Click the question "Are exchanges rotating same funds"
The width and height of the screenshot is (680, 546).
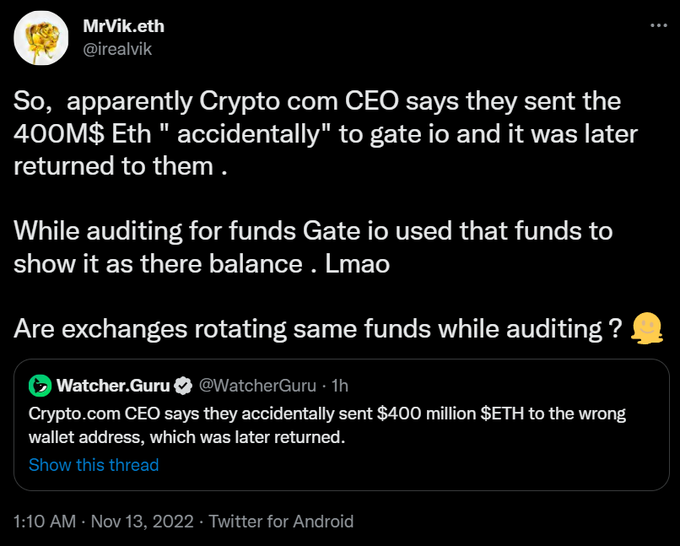(320, 327)
